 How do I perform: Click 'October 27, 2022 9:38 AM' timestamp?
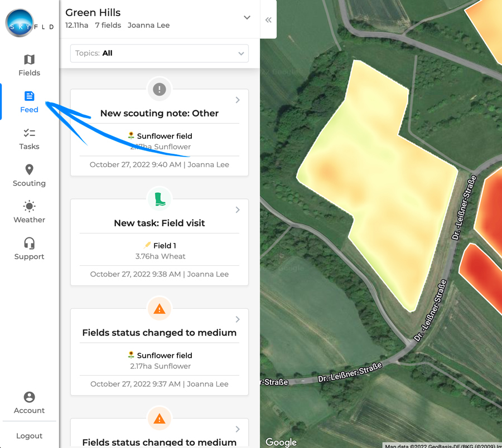[136, 274]
